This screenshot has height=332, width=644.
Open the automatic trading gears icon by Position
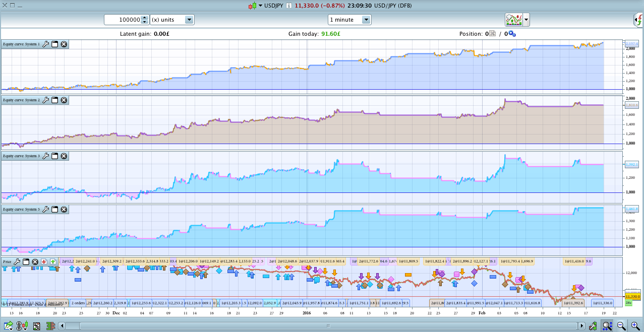pyautogui.click(x=512, y=34)
